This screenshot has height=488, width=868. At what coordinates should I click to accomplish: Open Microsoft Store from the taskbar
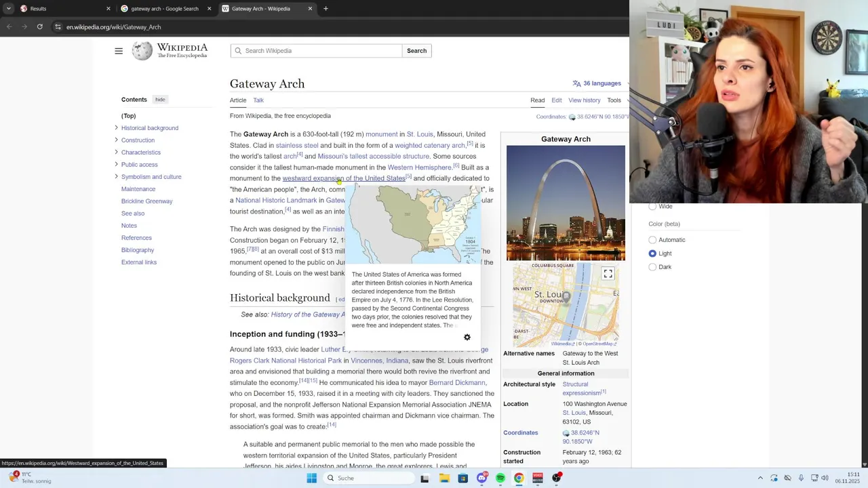pyautogui.click(x=463, y=478)
